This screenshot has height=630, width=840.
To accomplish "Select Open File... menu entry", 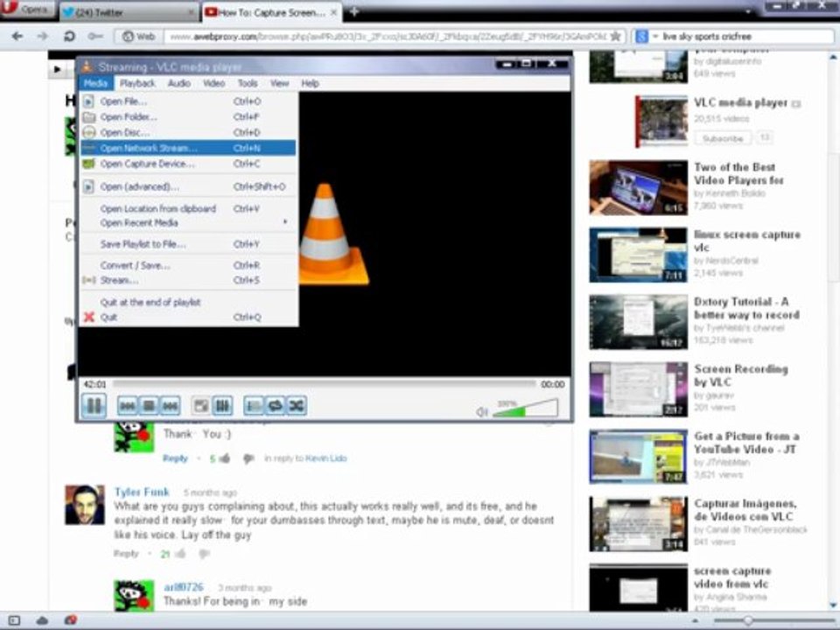I will tap(188, 101).
